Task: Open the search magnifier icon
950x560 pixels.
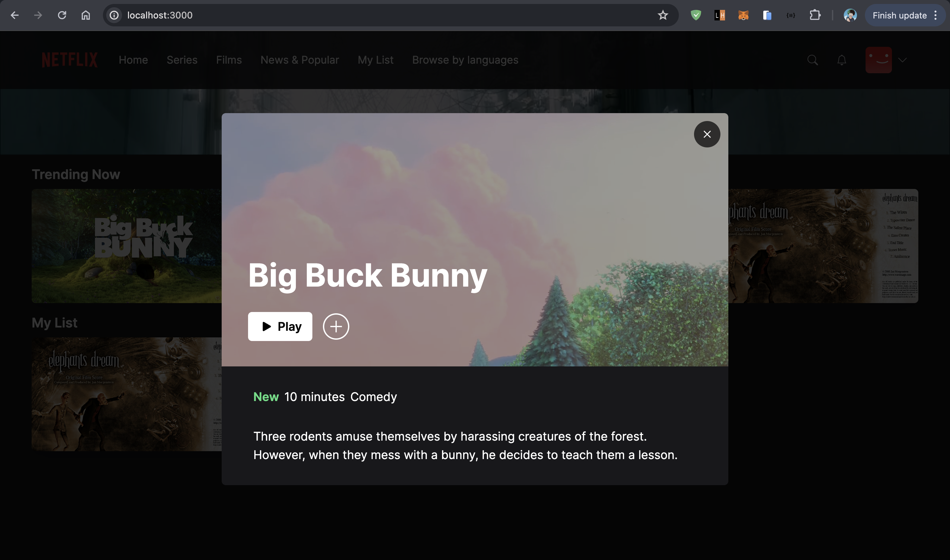Action: pyautogui.click(x=812, y=60)
